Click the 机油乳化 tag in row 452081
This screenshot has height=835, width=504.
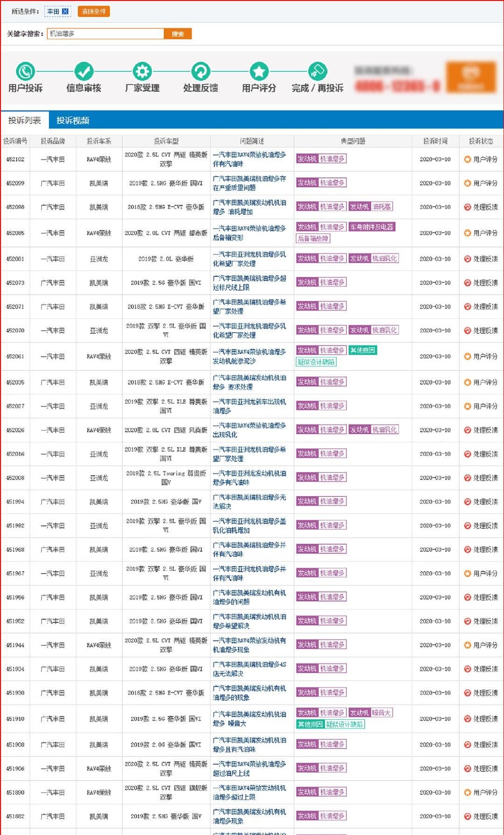(x=385, y=258)
